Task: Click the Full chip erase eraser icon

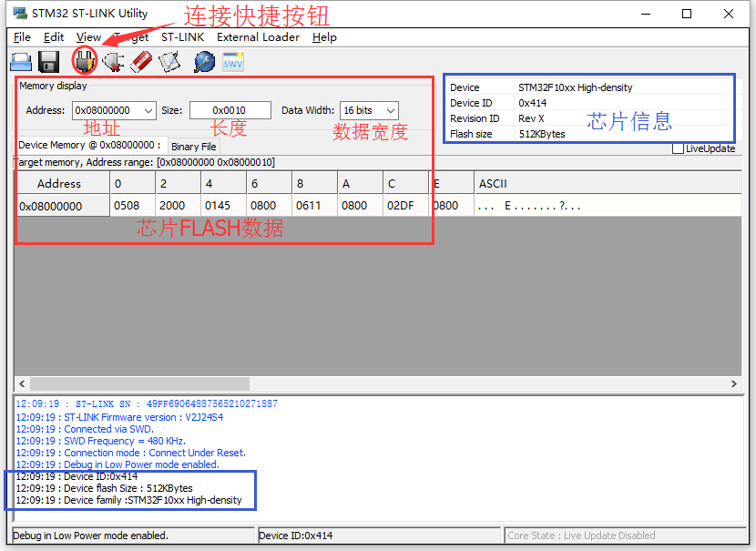Action: (141, 62)
